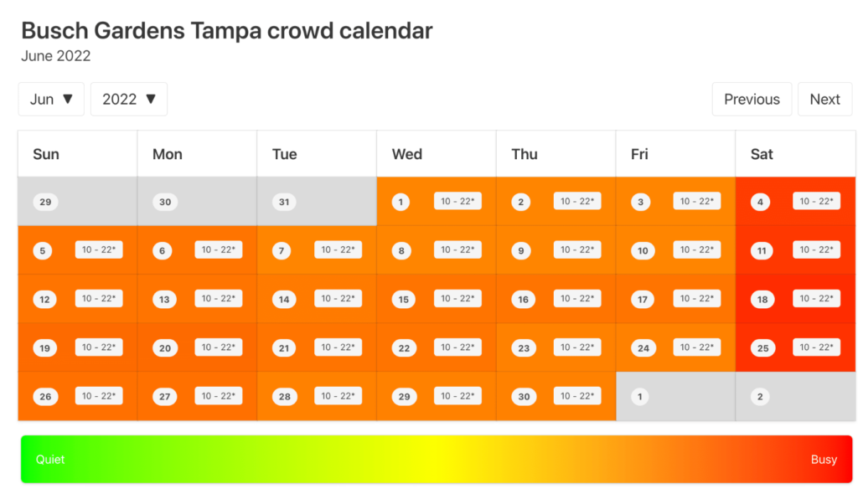The image size is (858, 504).
Task: Select the June 25 hours indicator
Action: pos(817,347)
